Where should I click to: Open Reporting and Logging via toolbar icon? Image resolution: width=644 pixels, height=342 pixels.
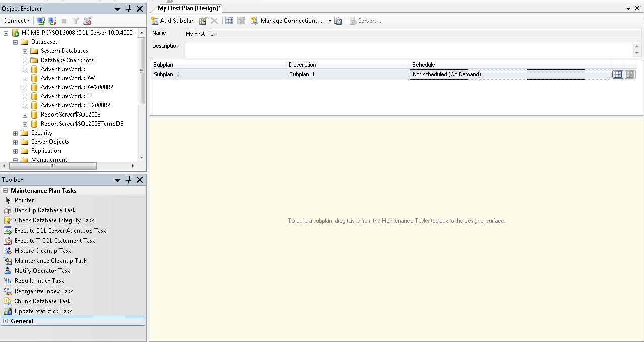pos(338,21)
